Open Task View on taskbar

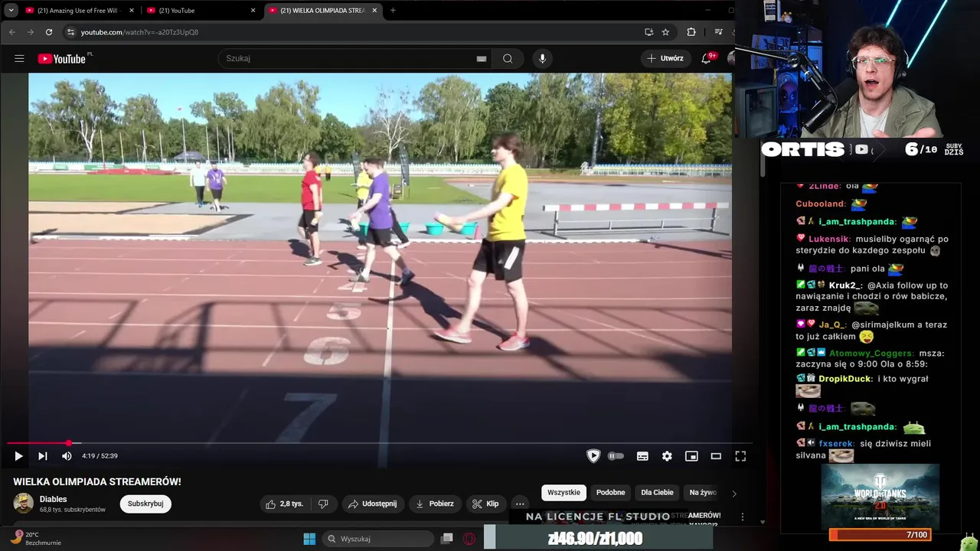(447, 539)
